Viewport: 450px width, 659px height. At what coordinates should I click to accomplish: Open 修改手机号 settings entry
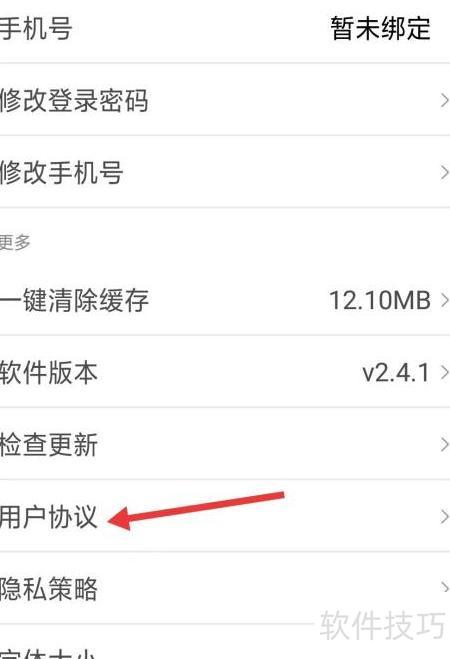[x=225, y=172]
